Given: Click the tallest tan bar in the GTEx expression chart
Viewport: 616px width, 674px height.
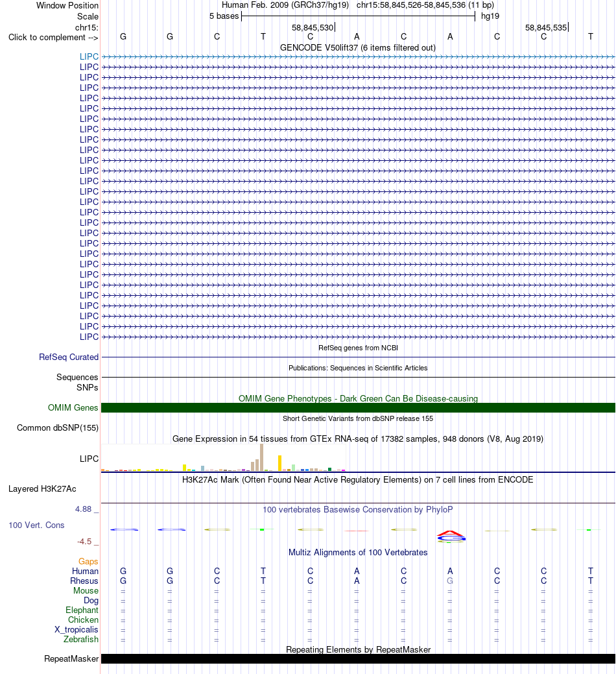Looking at the screenshot, I should 261,458.
